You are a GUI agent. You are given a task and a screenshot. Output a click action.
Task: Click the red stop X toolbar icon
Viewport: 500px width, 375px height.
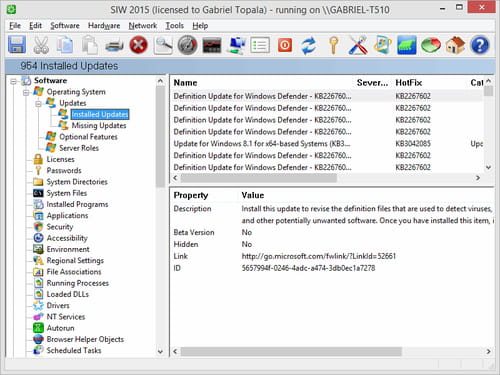pos(138,45)
